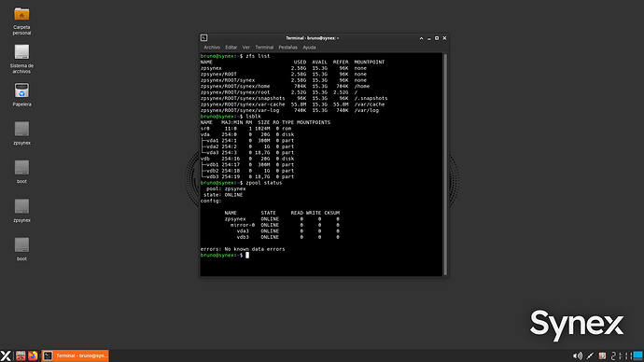Click 'mirror-0' in zpool config
The height and width of the screenshot is (362, 644).
tap(243, 225)
